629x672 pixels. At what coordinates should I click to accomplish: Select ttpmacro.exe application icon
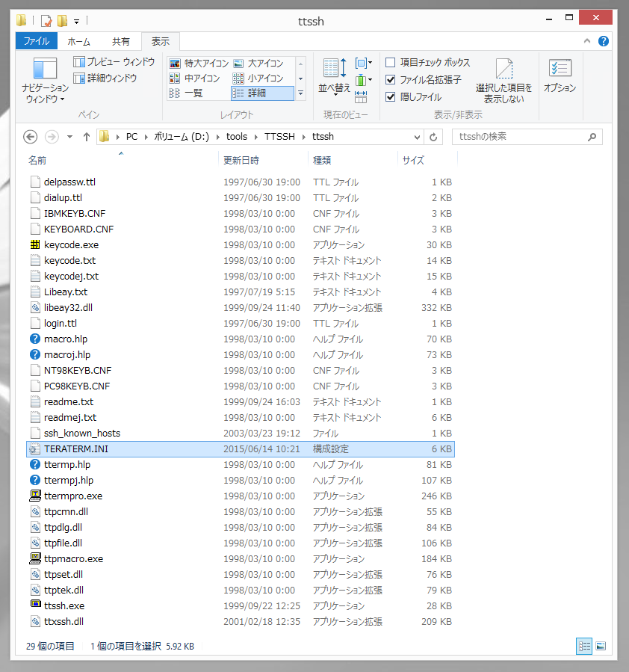(x=35, y=558)
